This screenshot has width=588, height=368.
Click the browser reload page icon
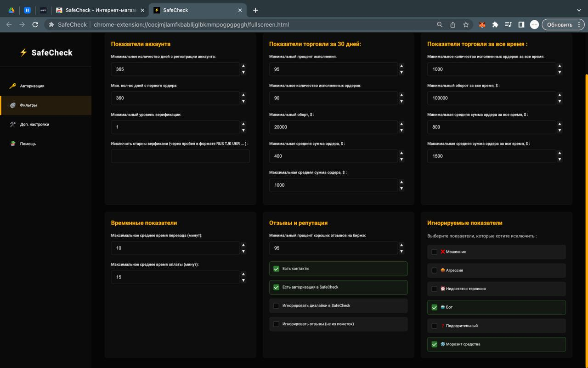click(35, 24)
